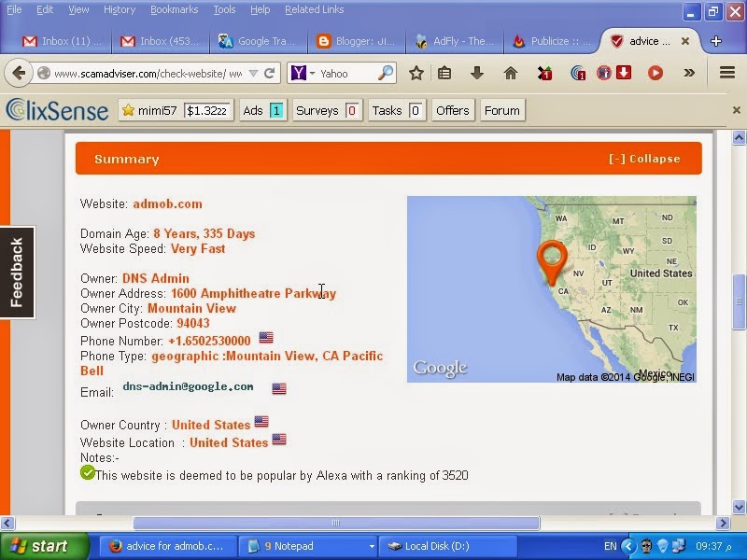
Task: Open the URL history dropdown arrow
Action: (x=253, y=74)
